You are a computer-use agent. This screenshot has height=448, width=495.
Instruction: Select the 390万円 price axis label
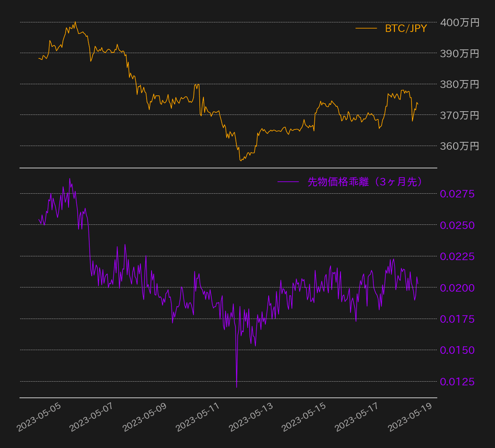pyautogui.click(x=459, y=54)
